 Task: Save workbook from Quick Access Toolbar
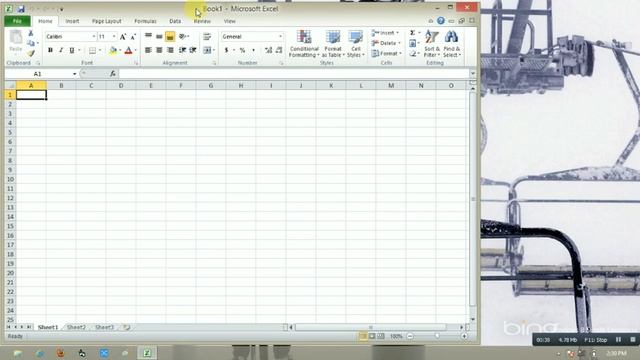21,9
